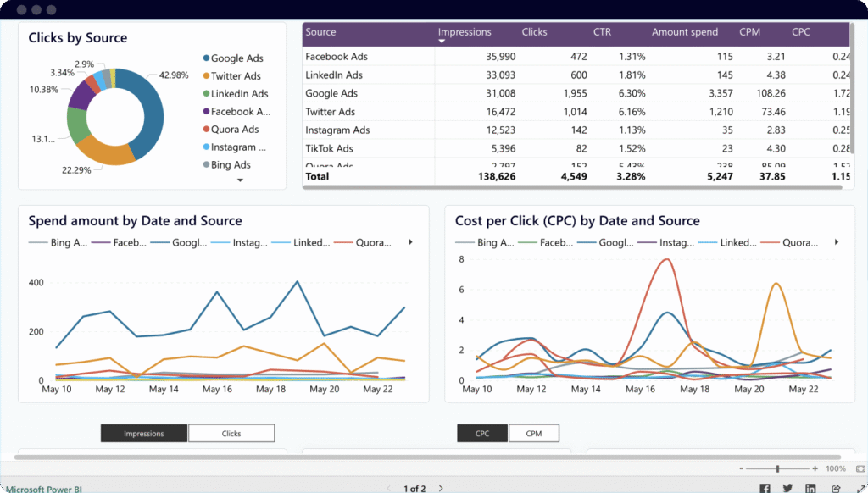868x493 pixels.
Task: Highlight LinkedIn Ads in the donut legend
Action: coord(236,93)
